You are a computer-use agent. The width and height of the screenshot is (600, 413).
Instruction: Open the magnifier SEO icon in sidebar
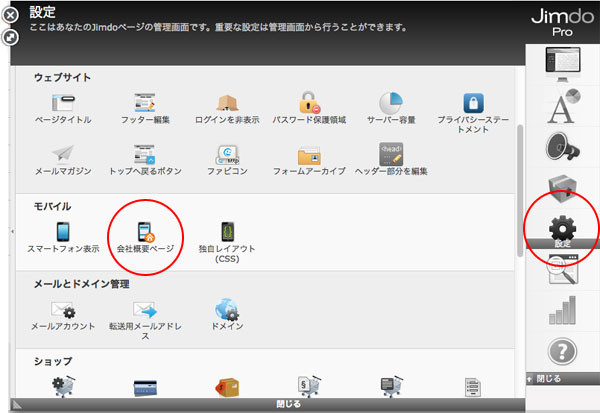click(562, 269)
